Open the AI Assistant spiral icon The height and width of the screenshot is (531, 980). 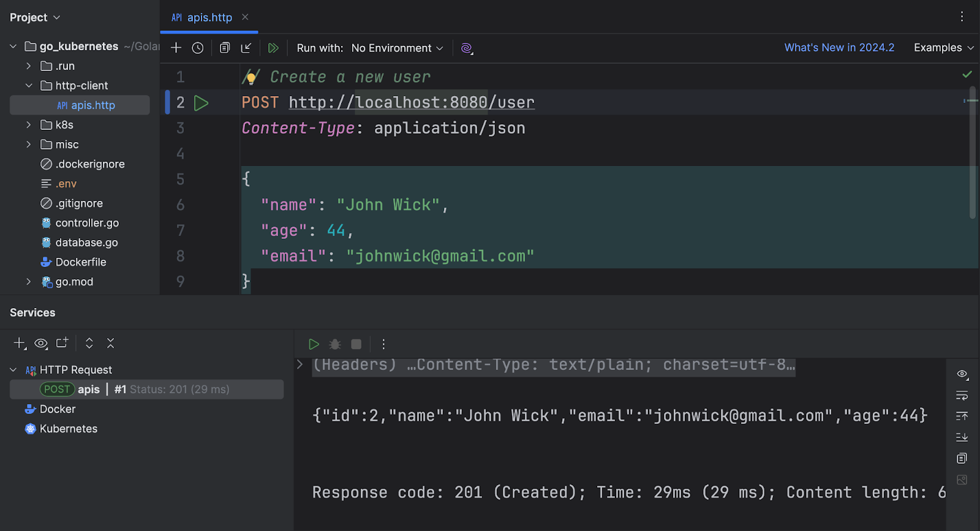click(467, 48)
